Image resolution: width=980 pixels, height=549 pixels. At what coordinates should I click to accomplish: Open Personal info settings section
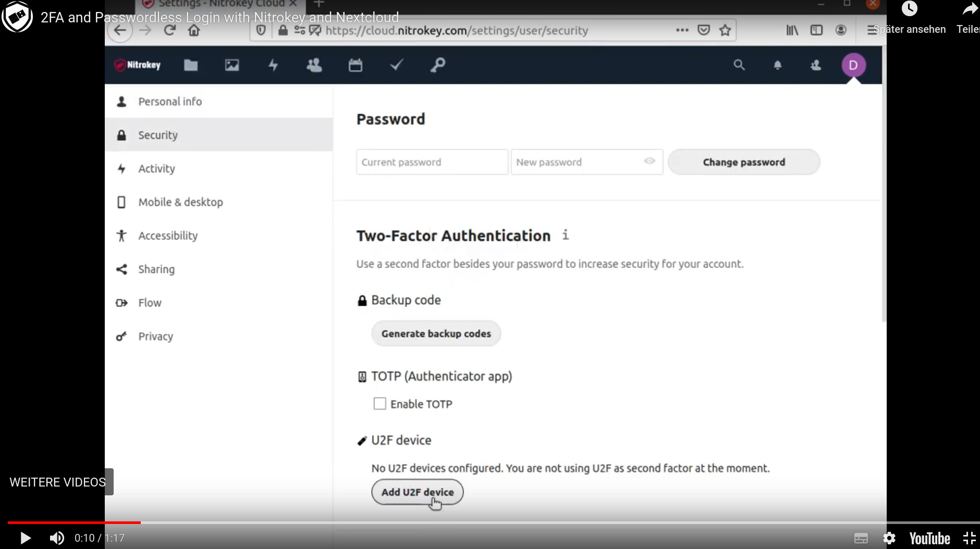219,102
